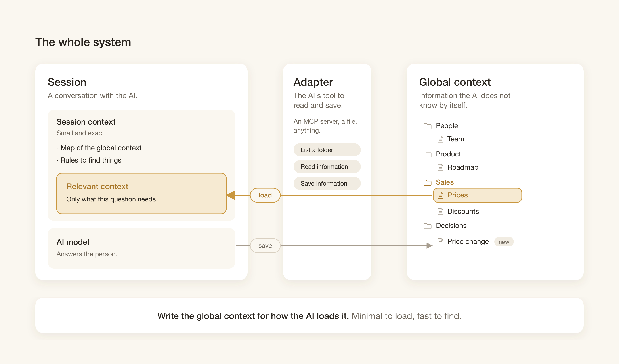Click 'The whole system' page title
619x364 pixels.
(83, 42)
